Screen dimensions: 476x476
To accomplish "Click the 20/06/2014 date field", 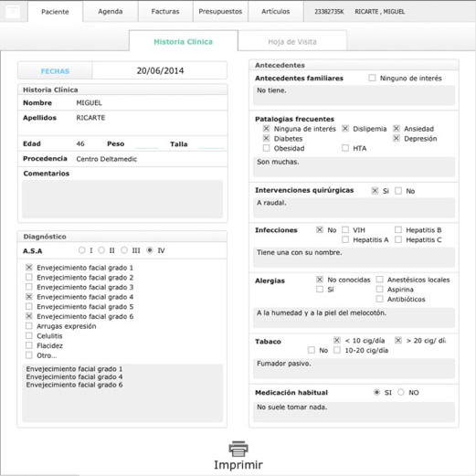I will pyautogui.click(x=160, y=70).
